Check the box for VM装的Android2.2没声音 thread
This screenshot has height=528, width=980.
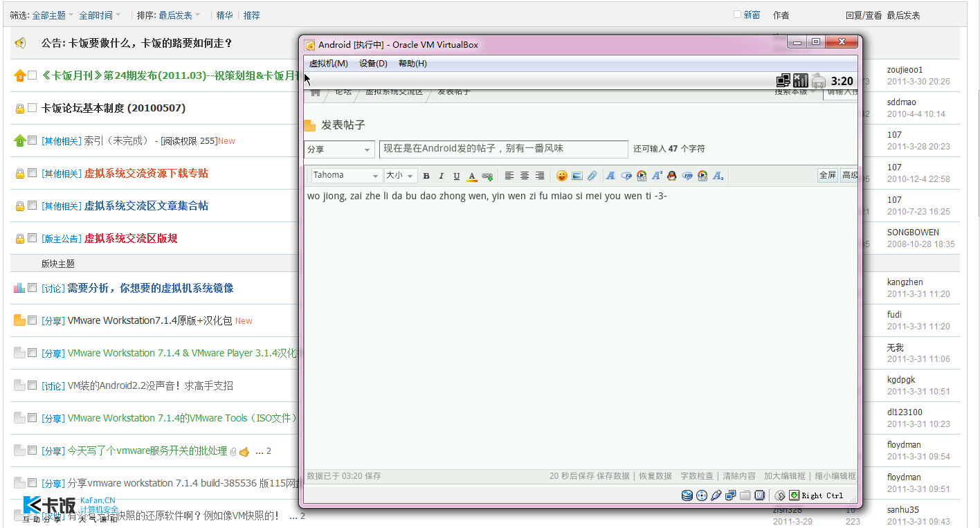(32, 385)
